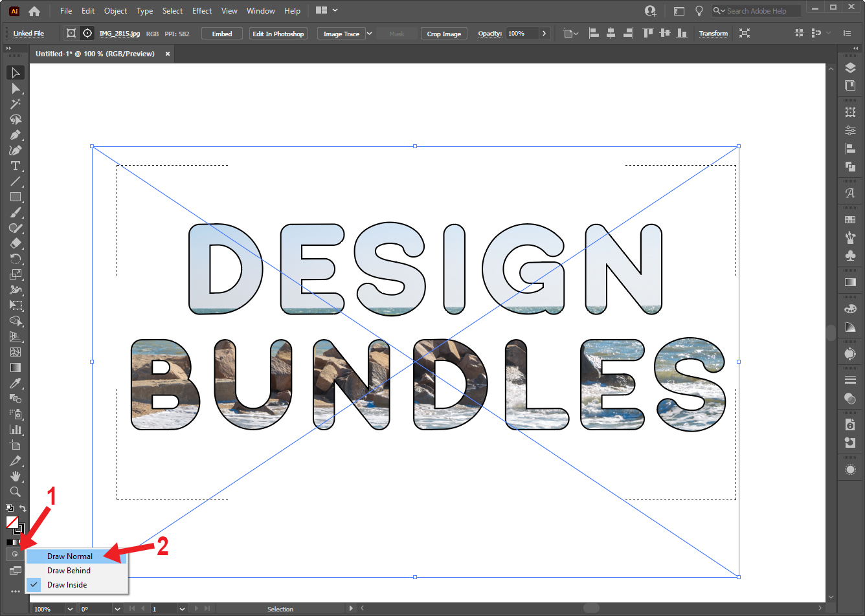Click the Isolate Selected Object icon

(744, 33)
